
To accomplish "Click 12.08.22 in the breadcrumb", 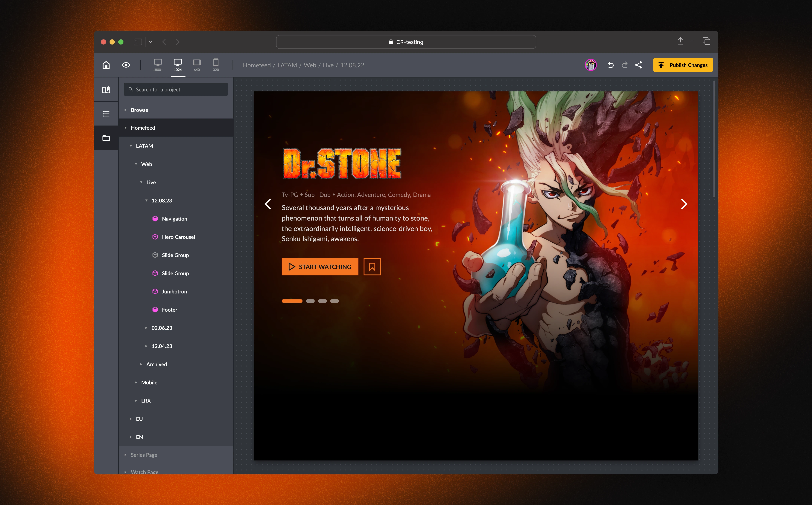I will coord(352,65).
